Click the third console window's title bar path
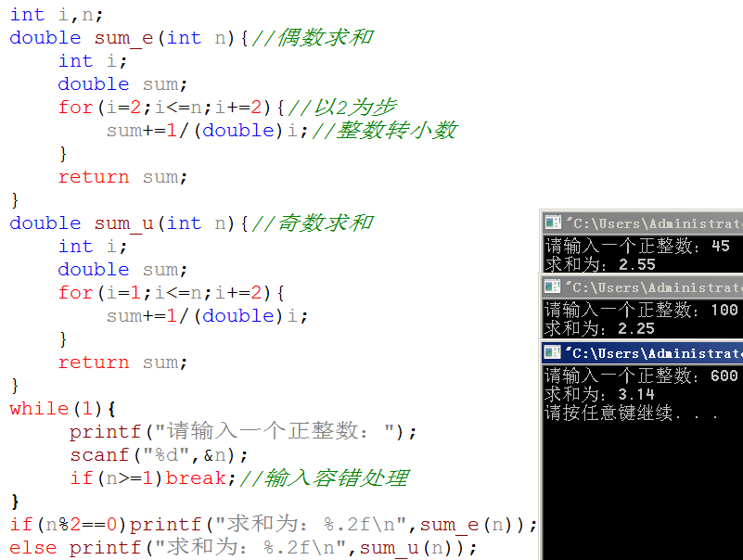Viewport: 743px width, 560px height. (654, 353)
